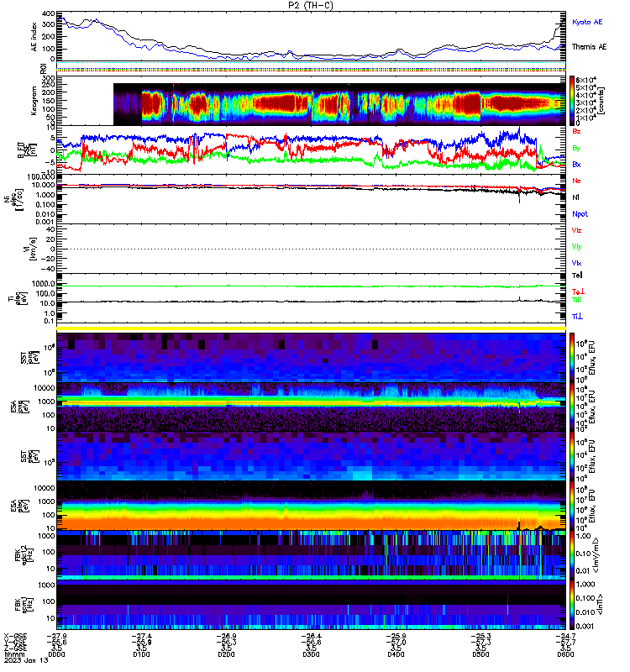
Task: Click the X-GSE row label
Action: (x=15, y=636)
